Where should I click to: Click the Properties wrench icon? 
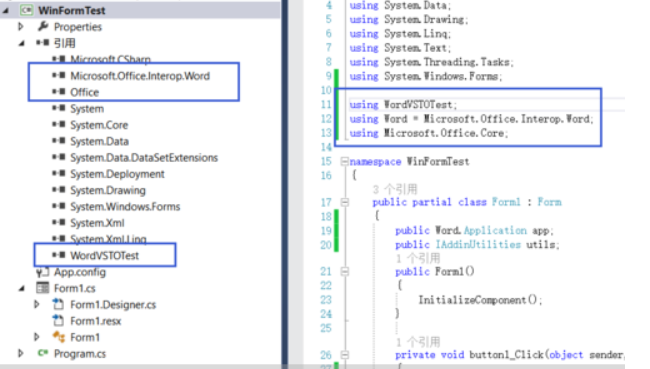tap(43, 27)
